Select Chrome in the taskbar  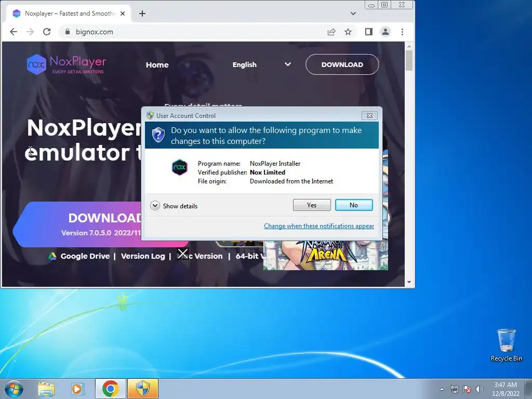pos(110,389)
